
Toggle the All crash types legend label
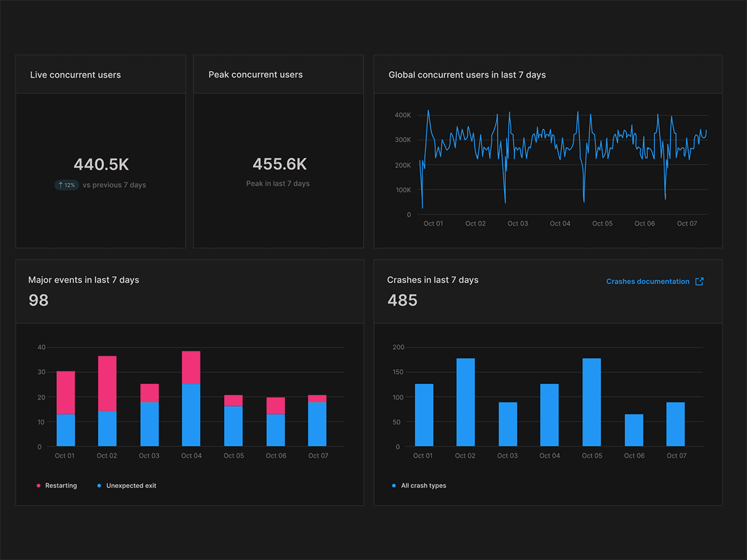[x=423, y=485]
